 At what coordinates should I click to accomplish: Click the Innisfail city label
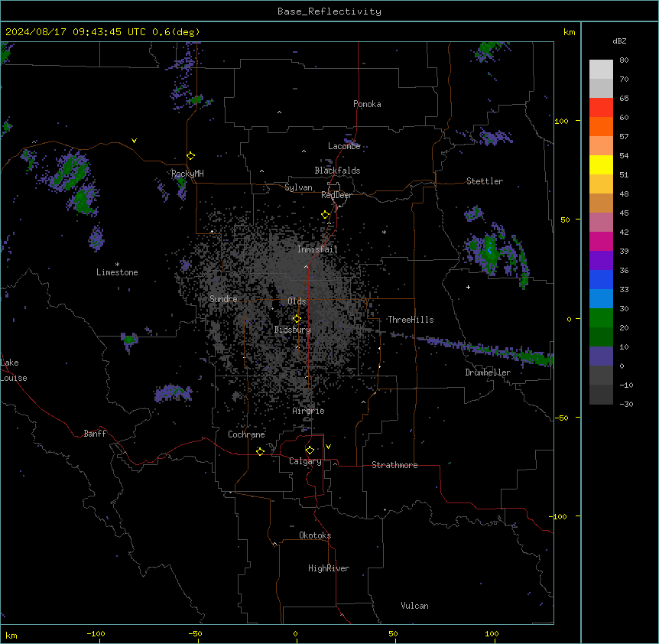tap(317, 249)
